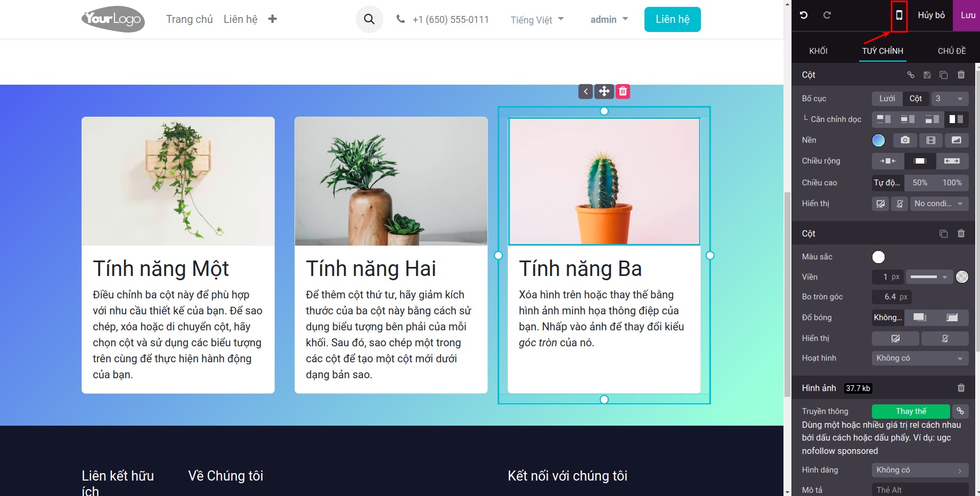Viewport: 980px width, 496px height.
Task: Set height to 100%
Action: coord(952,183)
